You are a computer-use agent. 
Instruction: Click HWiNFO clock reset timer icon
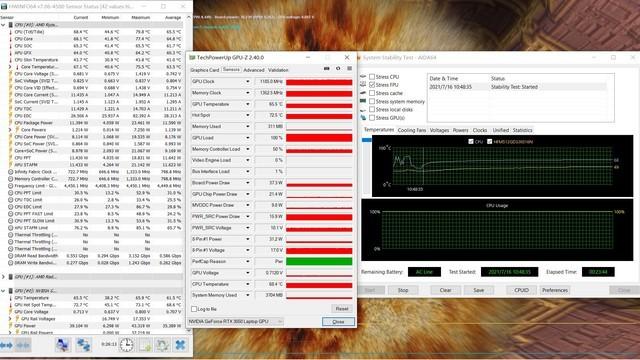click(127, 345)
